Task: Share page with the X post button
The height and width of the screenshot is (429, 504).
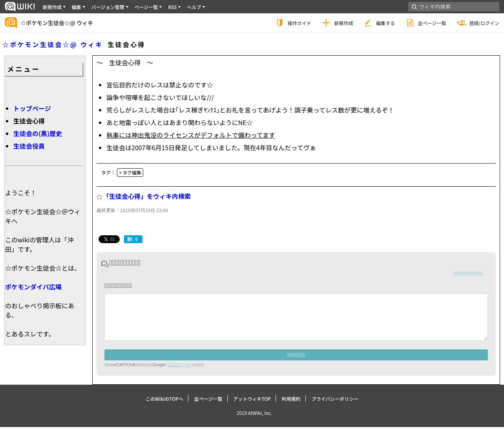Action: [x=109, y=239]
